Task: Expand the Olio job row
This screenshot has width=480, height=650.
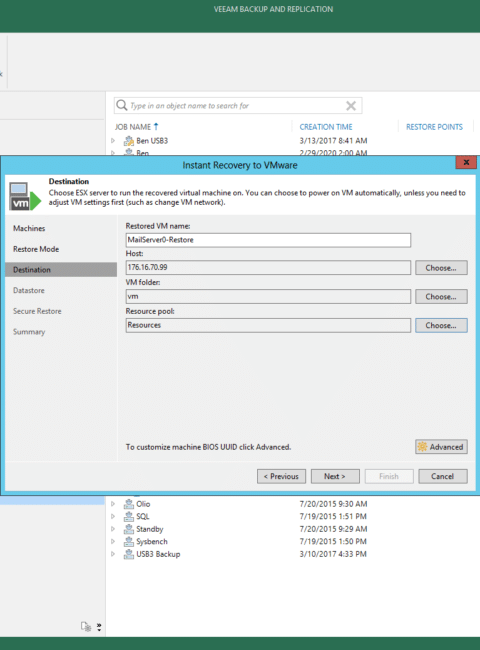Action: (x=113, y=504)
